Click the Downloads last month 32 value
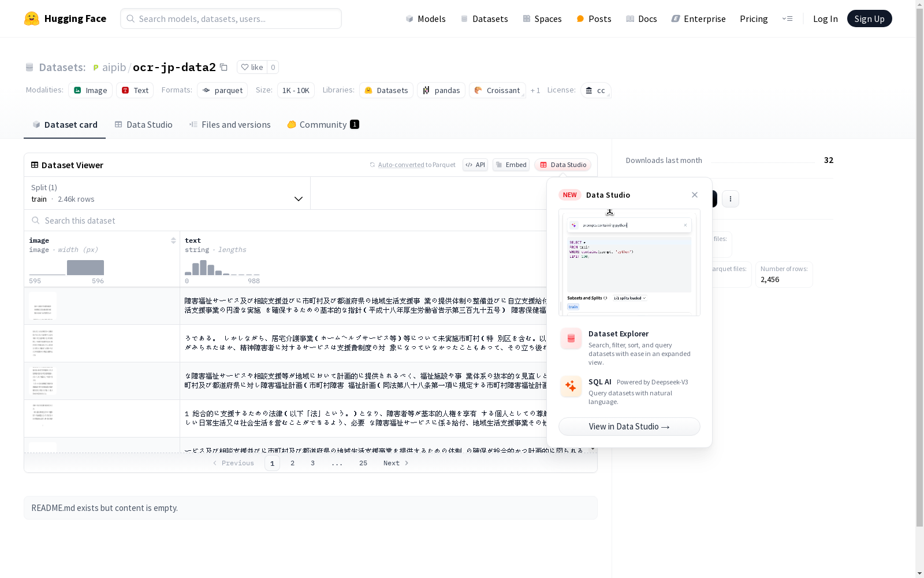This screenshot has width=924, height=578. click(829, 160)
